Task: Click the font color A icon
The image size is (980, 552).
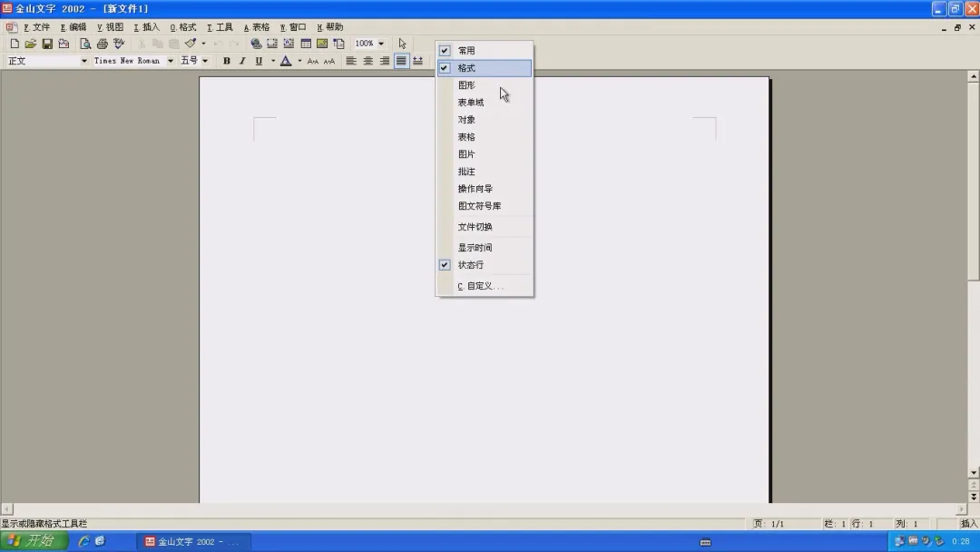Action: [286, 61]
